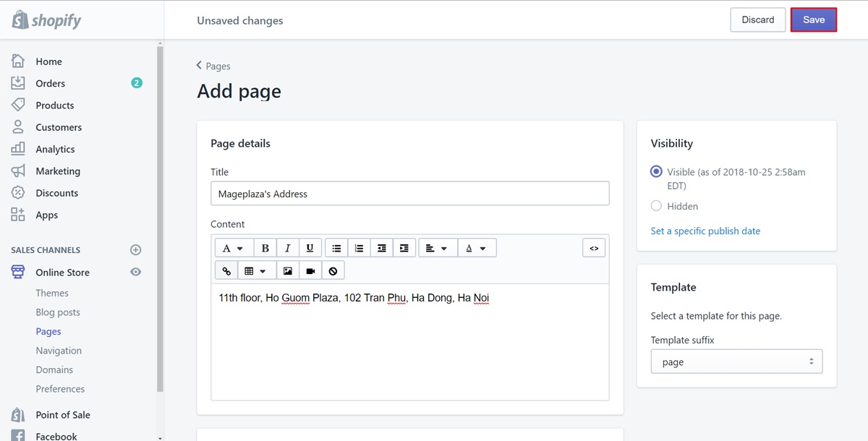Open the Template suffix dropdown
868x441 pixels.
coord(736,361)
